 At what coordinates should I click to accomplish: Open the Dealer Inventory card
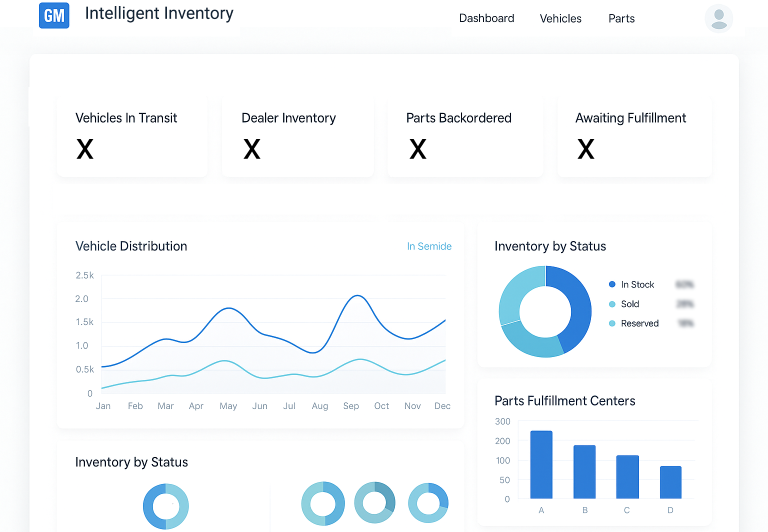click(297, 137)
